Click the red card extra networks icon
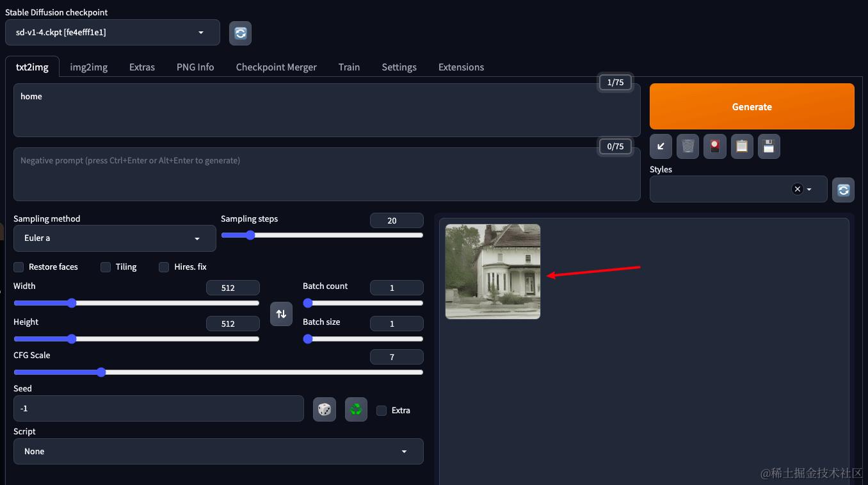The width and height of the screenshot is (868, 485). [x=714, y=146]
